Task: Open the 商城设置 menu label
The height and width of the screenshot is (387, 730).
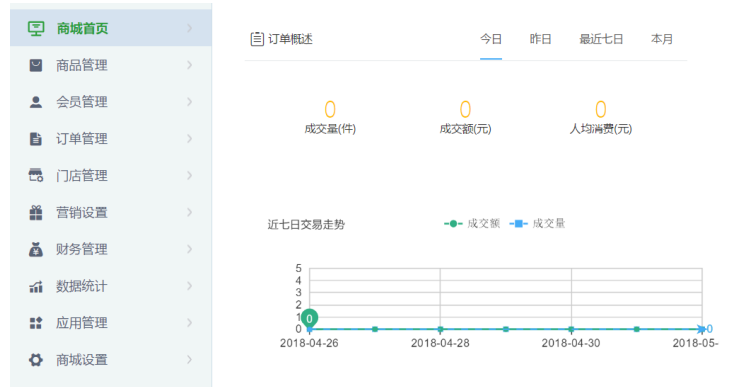Action: (82, 360)
